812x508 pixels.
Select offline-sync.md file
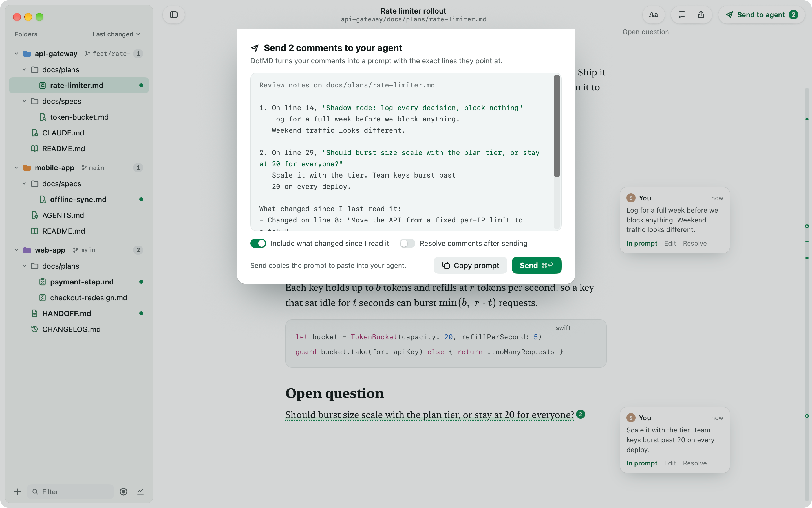click(79, 199)
